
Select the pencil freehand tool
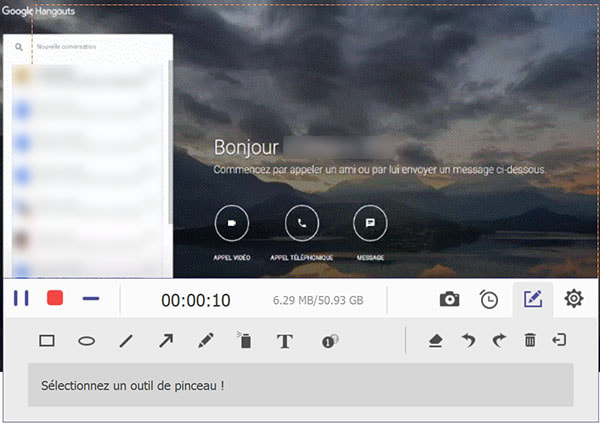pyautogui.click(x=205, y=341)
